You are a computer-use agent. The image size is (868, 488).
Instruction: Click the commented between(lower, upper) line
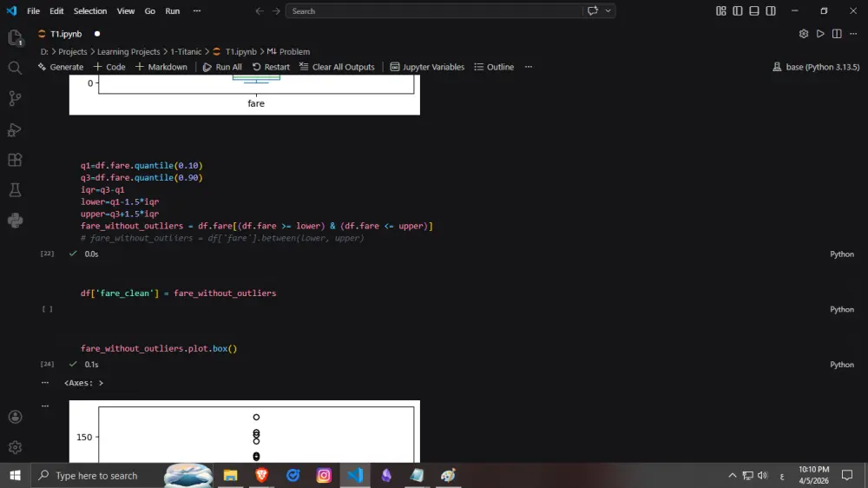(222, 238)
